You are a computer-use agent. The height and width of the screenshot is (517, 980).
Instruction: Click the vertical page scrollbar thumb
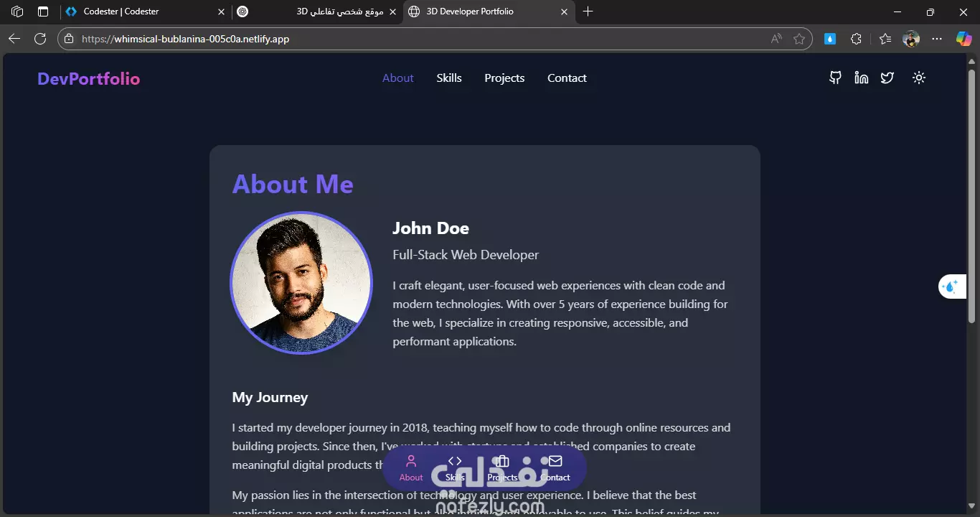pyautogui.click(x=972, y=195)
